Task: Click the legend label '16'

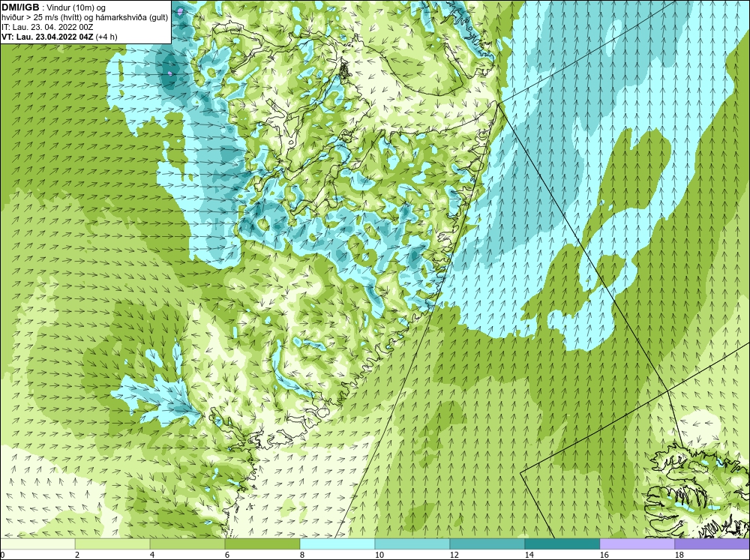Action: click(x=604, y=555)
